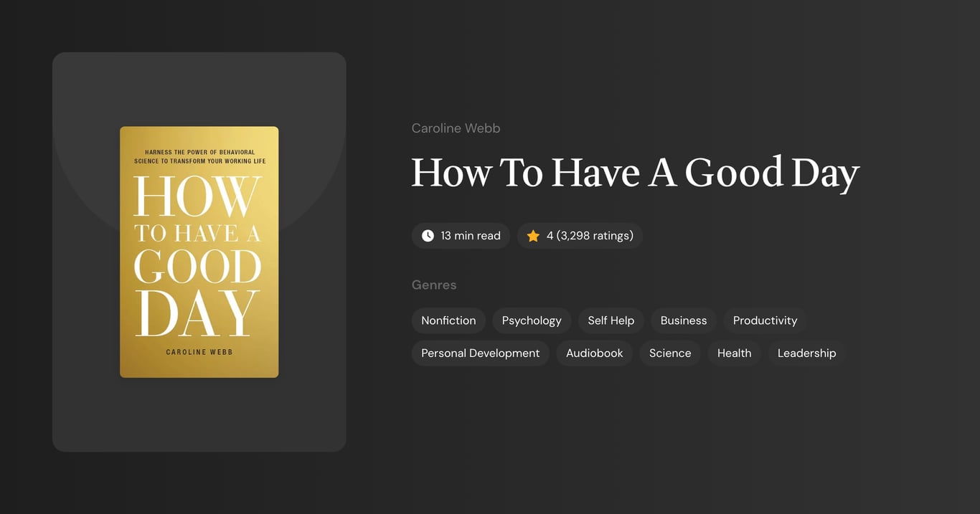Click the 13 min read badge
The image size is (980, 514).
461,235
